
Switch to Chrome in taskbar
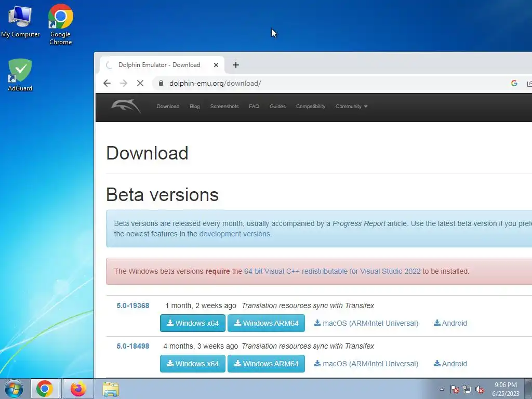pos(45,389)
